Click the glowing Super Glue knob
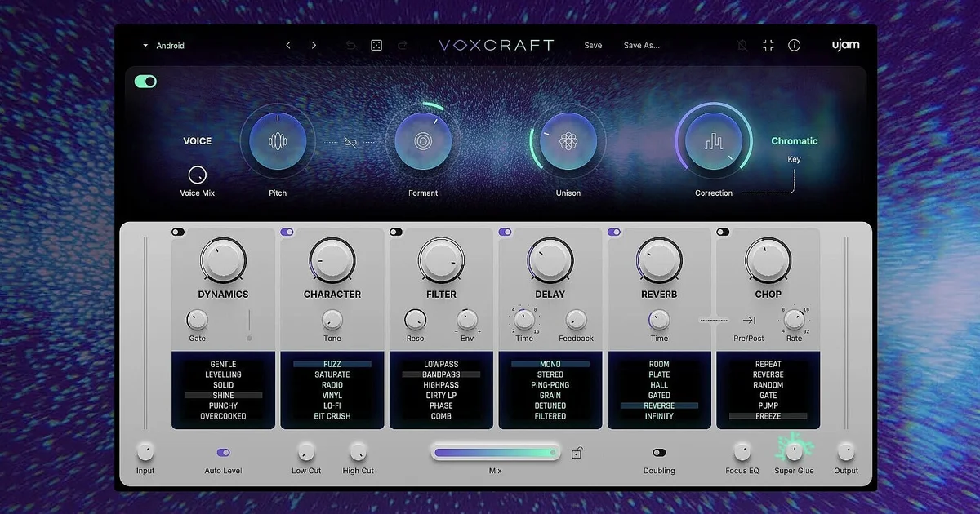 click(794, 450)
